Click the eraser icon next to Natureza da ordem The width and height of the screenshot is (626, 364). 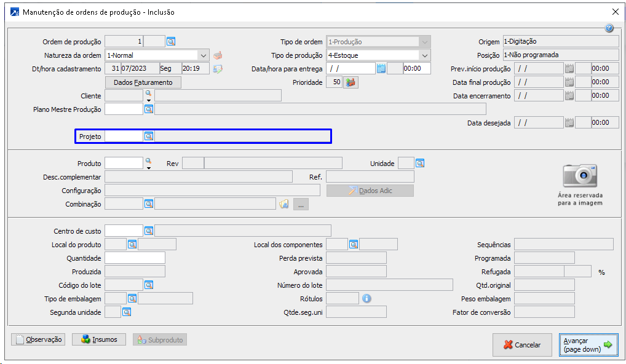point(218,55)
